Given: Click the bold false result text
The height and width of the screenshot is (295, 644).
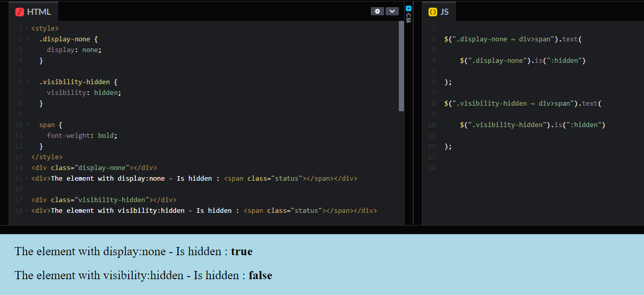Looking at the screenshot, I should coord(260,275).
